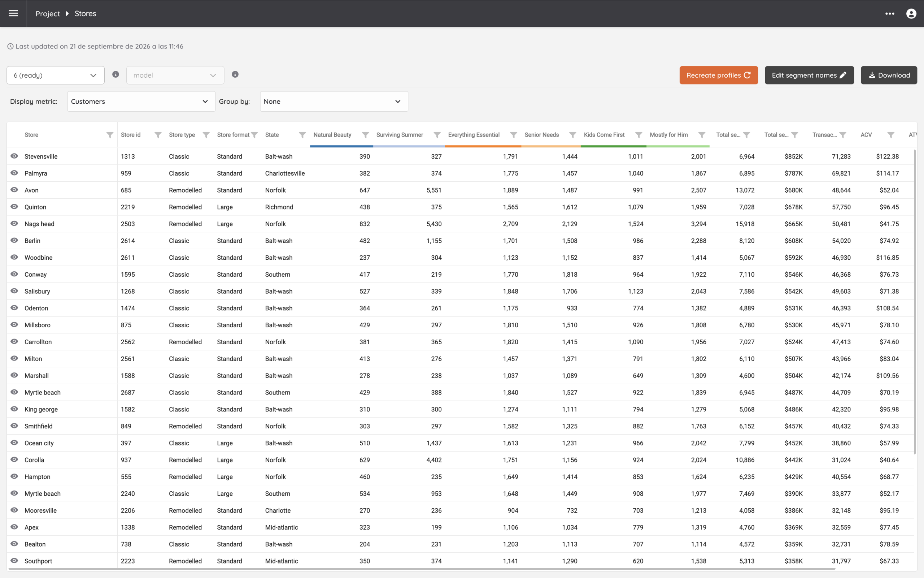Click info icon beside the model dropdown

235,74
